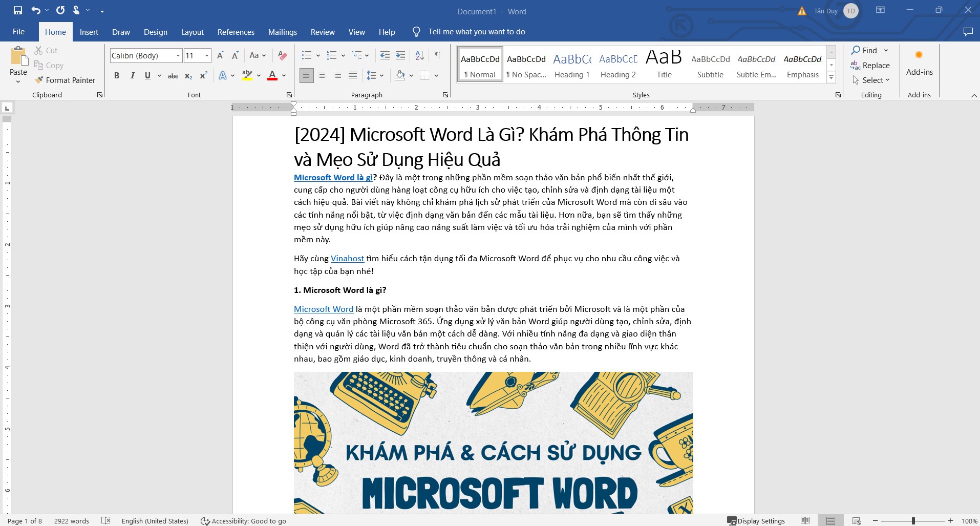The image size is (980, 526).
Task: Open the font name dropdown
Action: [x=178, y=55]
